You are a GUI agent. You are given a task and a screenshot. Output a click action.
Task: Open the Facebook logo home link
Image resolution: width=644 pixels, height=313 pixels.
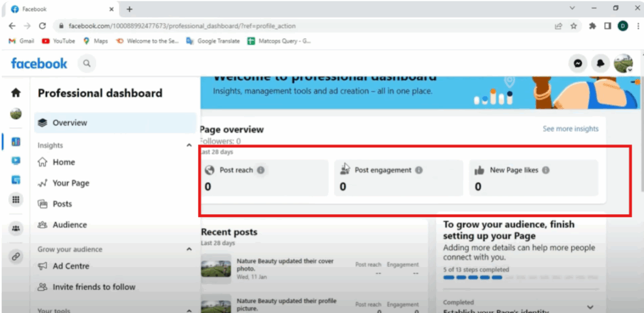39,64
